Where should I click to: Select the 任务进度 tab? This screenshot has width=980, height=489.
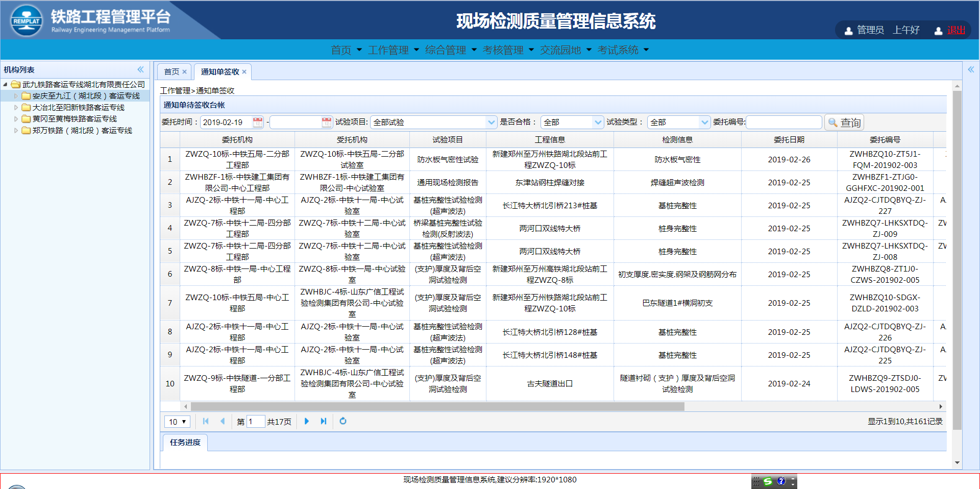click(185, 443)
